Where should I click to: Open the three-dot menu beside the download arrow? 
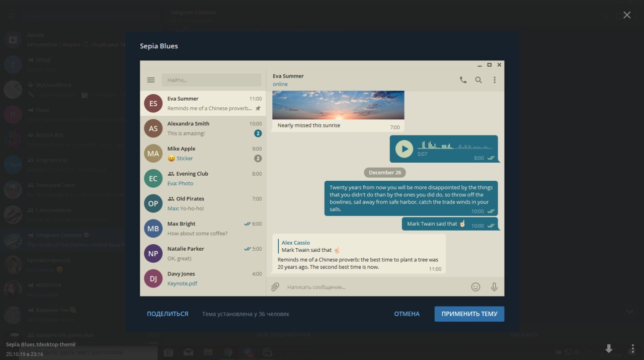[632, 348]
